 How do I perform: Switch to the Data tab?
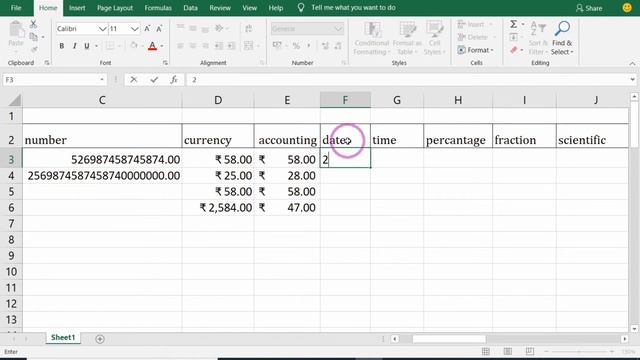(x=190, y=8)
